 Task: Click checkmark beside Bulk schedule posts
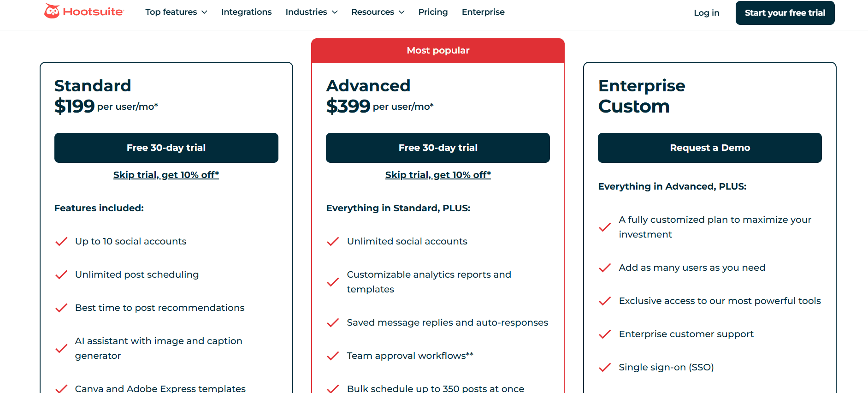[333, 389]
